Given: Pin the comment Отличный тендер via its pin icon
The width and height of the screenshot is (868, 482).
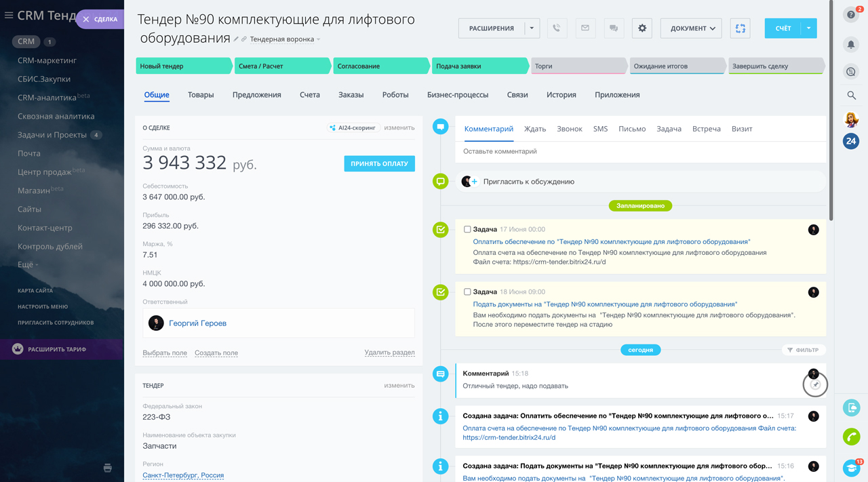Looking at the screenshot, I should 815,384.
